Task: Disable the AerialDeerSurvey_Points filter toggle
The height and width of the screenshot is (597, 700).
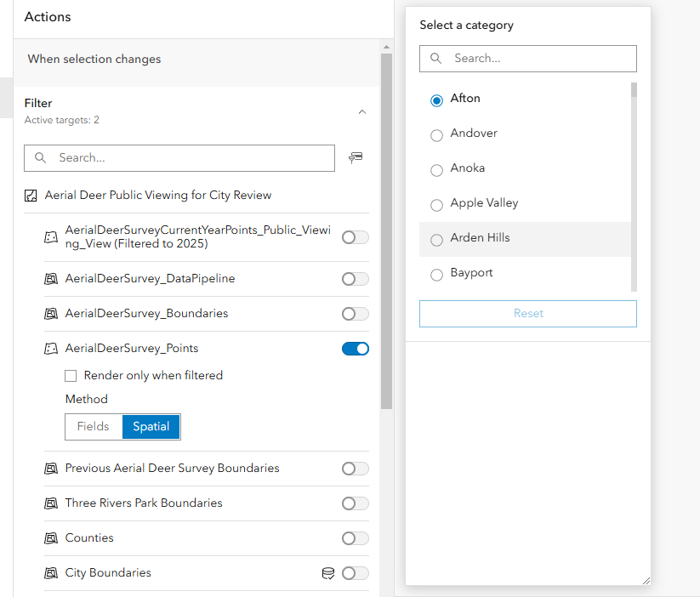Action: (x=356, y=349)
